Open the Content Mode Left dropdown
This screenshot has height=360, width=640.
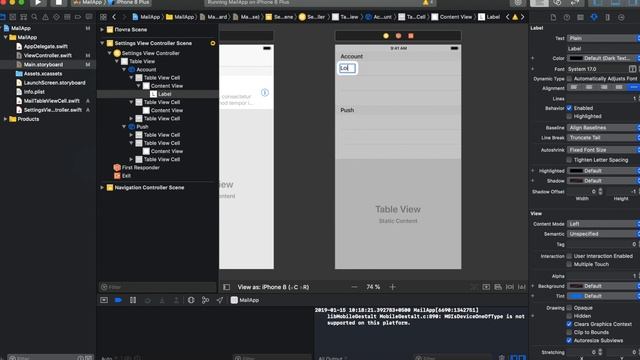coord(603,224)
